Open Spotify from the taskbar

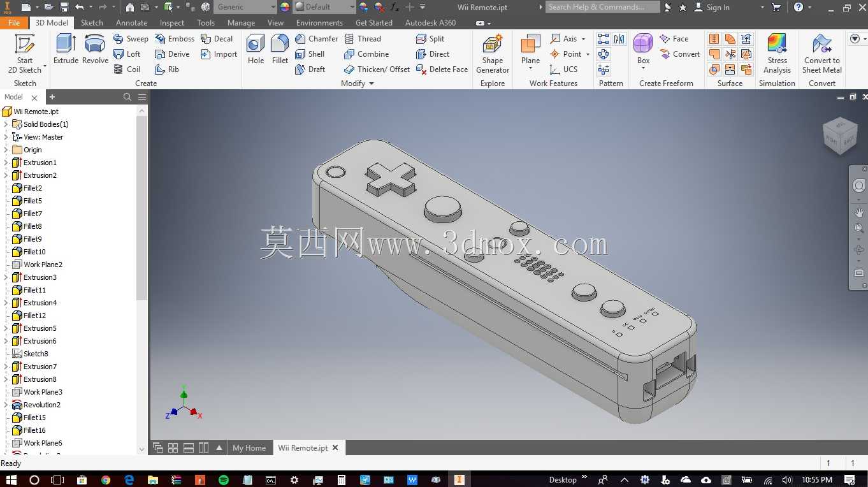click(x=224, y=479)
